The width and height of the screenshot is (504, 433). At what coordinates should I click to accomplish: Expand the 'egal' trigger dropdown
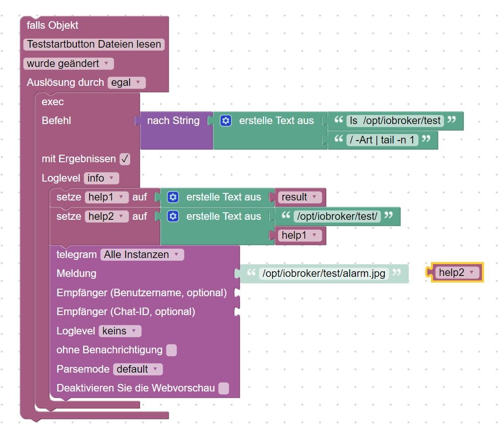tap(126, 83)
